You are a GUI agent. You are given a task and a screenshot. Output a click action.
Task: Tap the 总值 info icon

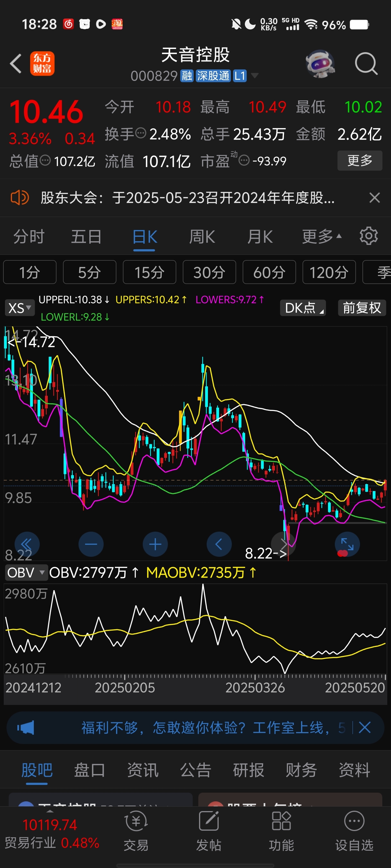pyautogui.click(x=45, y=160)
